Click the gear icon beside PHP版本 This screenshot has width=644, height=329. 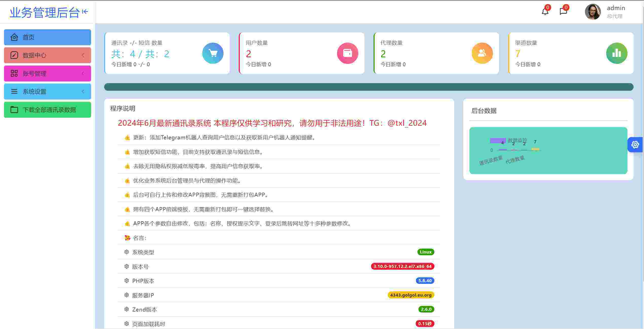point(126,281)
